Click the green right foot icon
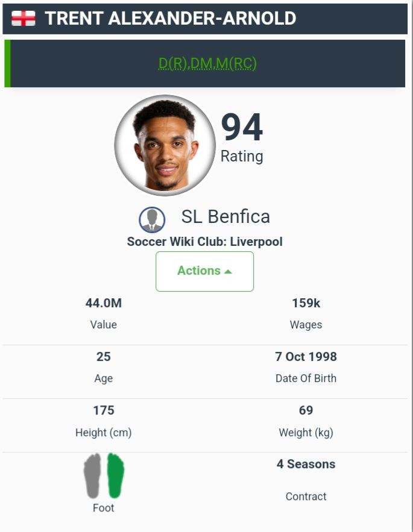The image size is (413, 532). click(115, 476)
